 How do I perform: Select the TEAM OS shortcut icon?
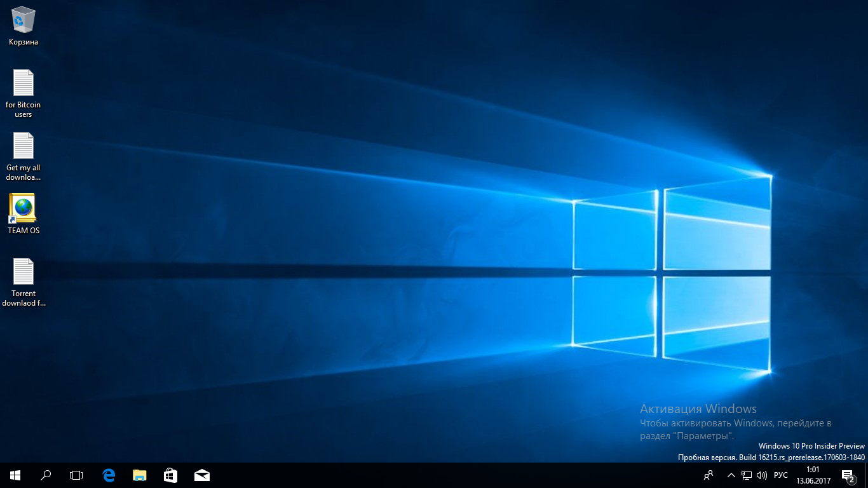click(x=24, y=214)
